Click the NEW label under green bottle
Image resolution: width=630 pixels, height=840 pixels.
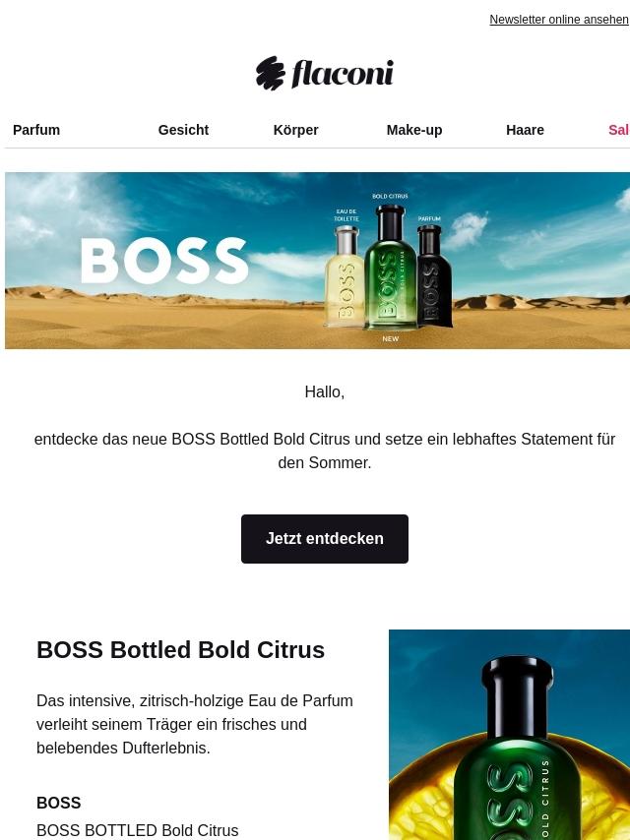point(391,338)
